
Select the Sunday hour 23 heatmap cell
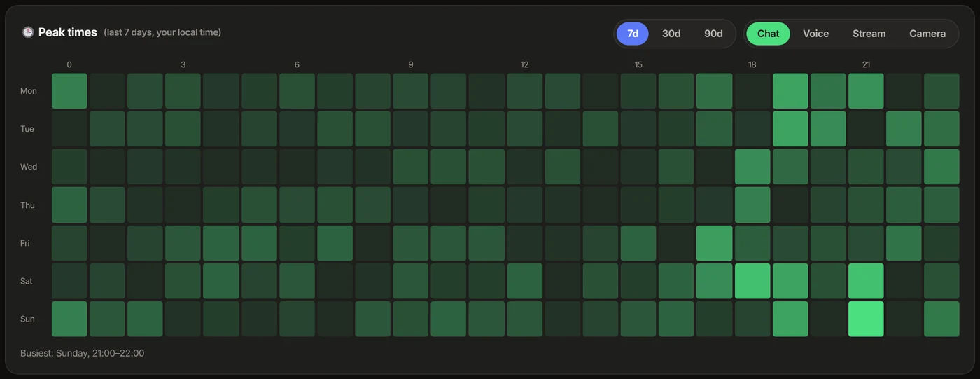coord(941,319)
